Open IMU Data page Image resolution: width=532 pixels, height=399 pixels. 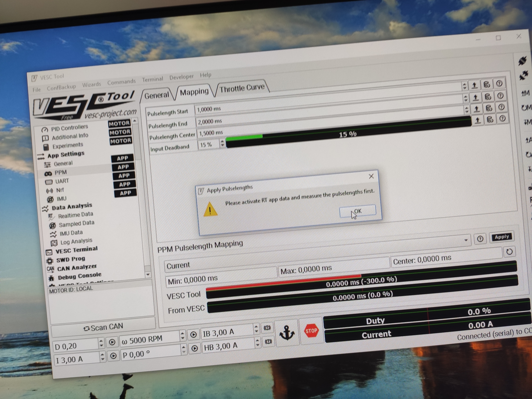[x=71, y=233]
